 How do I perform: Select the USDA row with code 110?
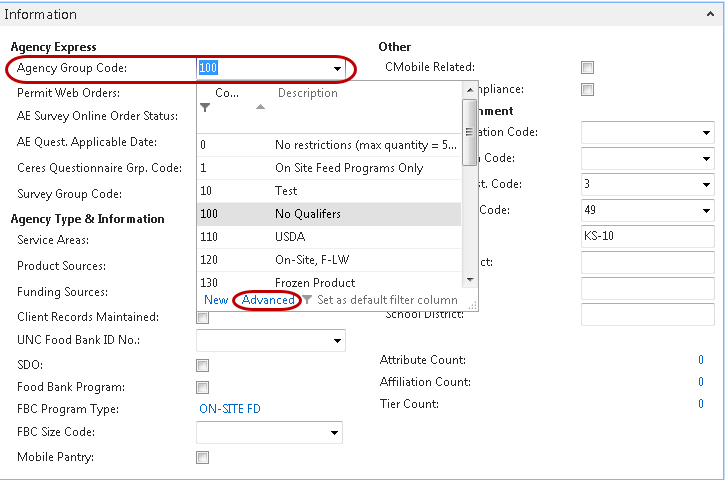pyautogui.click(x=328, y=237)
